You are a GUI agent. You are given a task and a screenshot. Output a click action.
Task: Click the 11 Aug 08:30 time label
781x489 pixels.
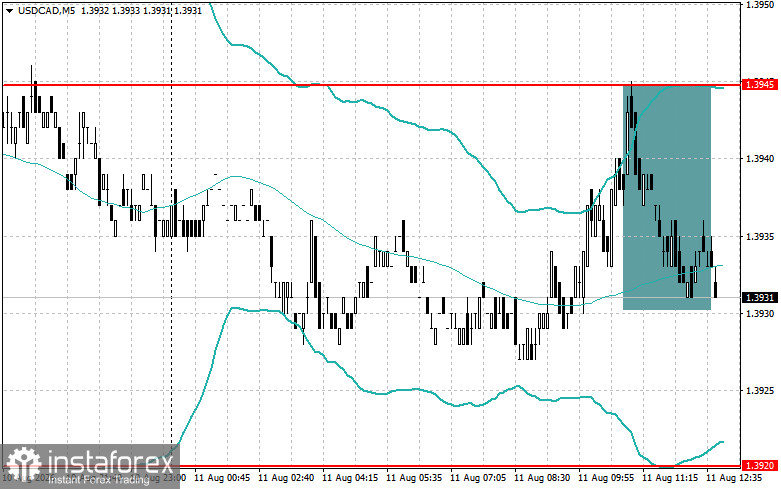pyautogui.click(x=542, y=478)
